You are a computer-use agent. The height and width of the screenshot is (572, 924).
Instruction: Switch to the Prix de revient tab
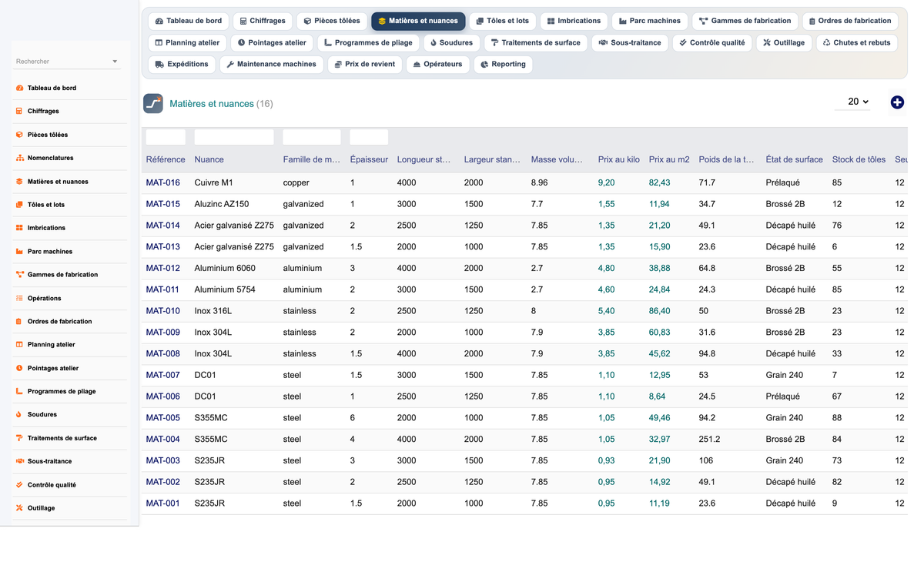pyautogui.click(x=365, y=65)
